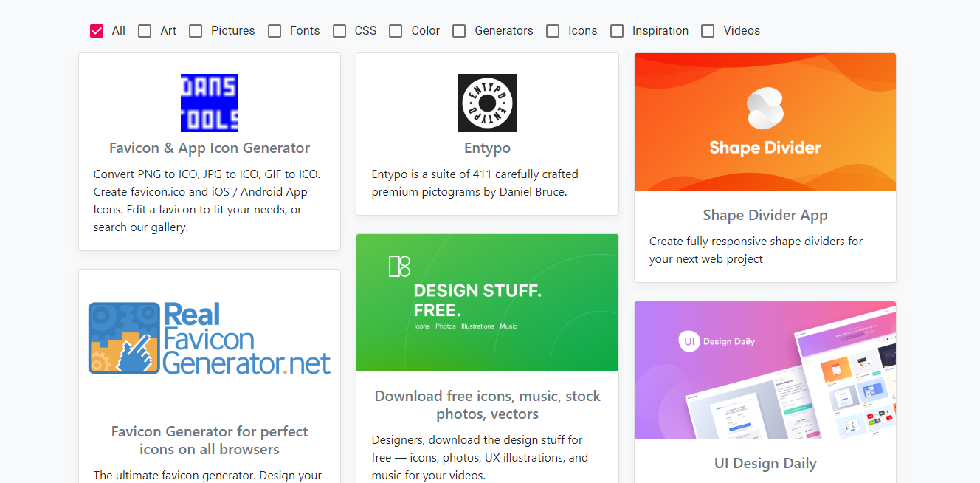Click the Create fully responsive shape dividers text
The width and height of the screenshot is (980, 483).
(756, 250)
